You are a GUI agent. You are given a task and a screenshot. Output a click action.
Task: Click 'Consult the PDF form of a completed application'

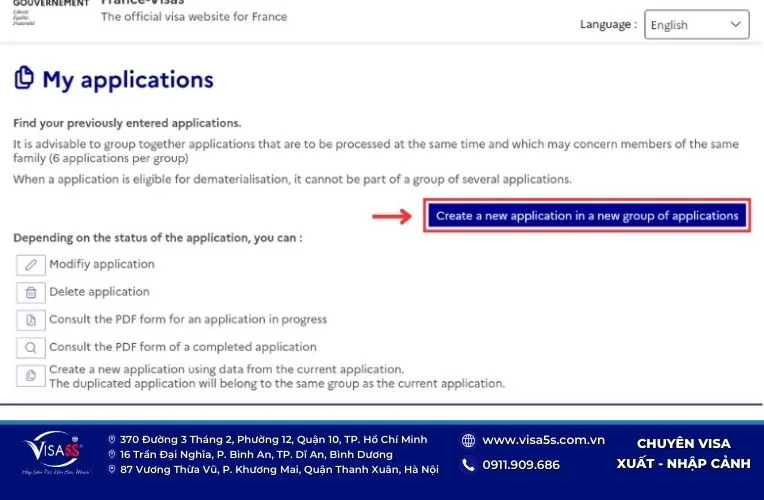(183, 347)
